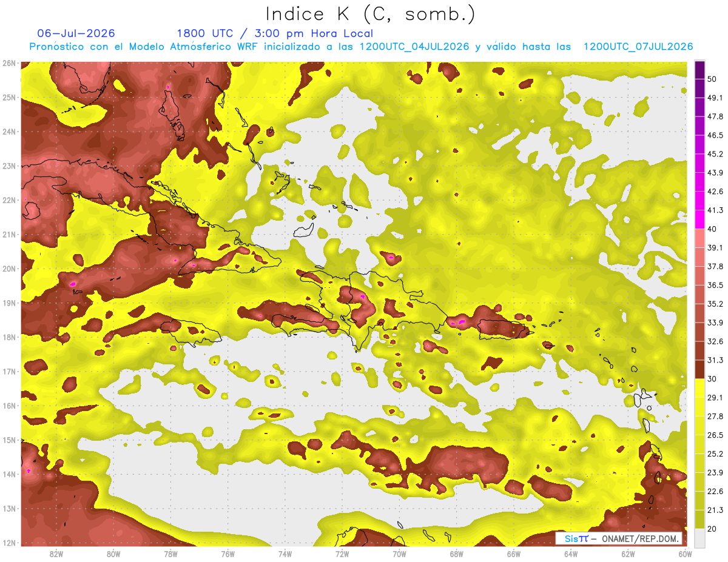The height and width of the screenshot is (562, 728).
Task: Click the 72W longitude label
Action: pos(342,554)
